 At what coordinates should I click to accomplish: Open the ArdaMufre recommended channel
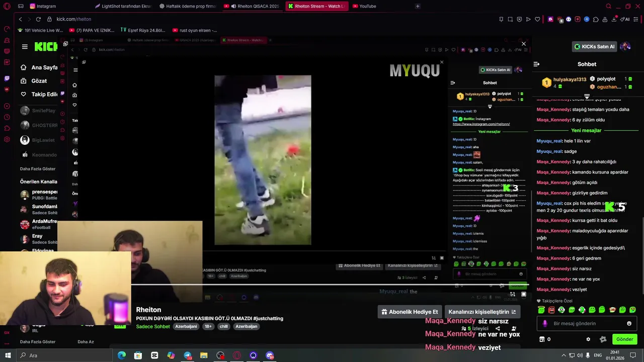(x=38, y=224)
